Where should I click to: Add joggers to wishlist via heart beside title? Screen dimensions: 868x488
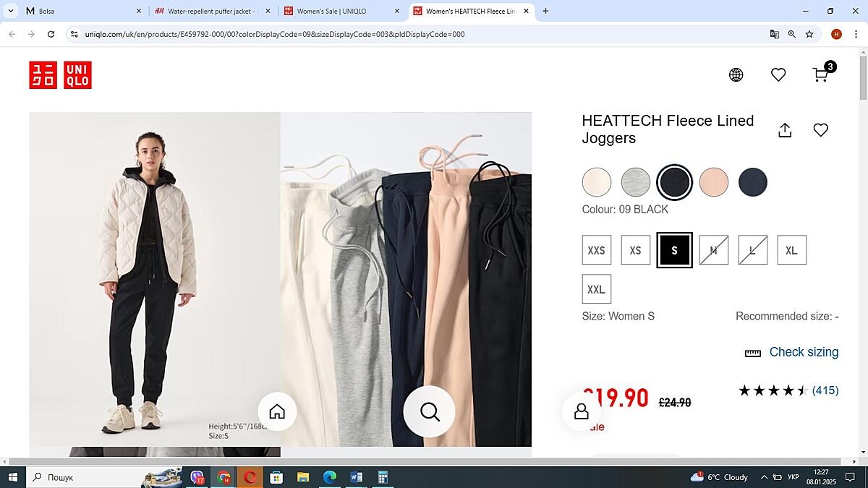point(820,130)
